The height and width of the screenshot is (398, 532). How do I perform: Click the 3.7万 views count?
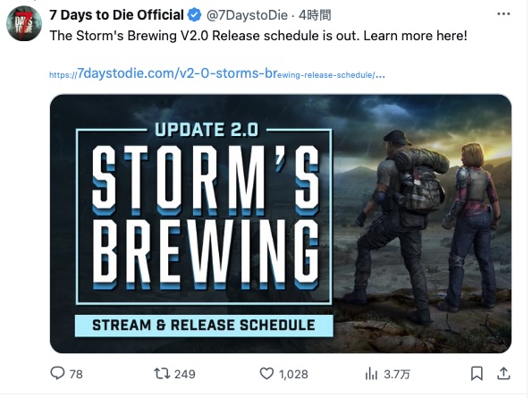pos(397,374)
